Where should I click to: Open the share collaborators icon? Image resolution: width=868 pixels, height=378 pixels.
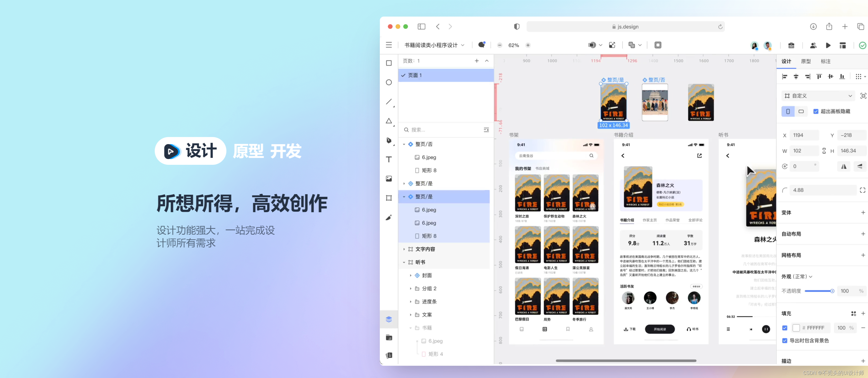coord(813,45)
